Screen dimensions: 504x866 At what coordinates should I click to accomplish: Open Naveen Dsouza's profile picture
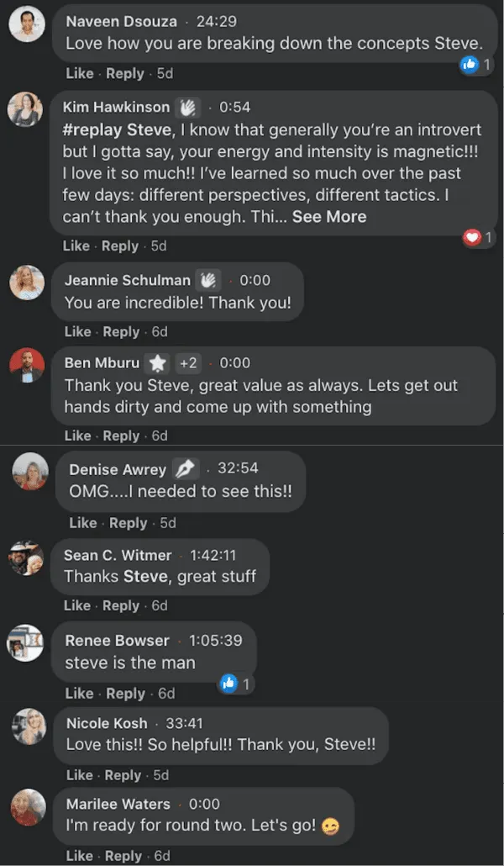pyautogui.click(x=26, y=24)
